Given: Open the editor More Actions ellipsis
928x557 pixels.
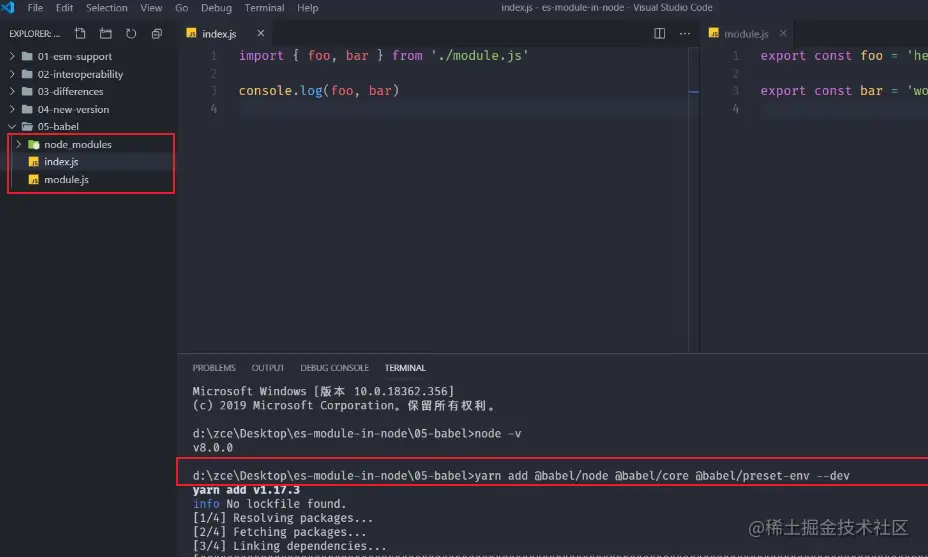Looking at the screenshot, I should [x=685, y=34].
